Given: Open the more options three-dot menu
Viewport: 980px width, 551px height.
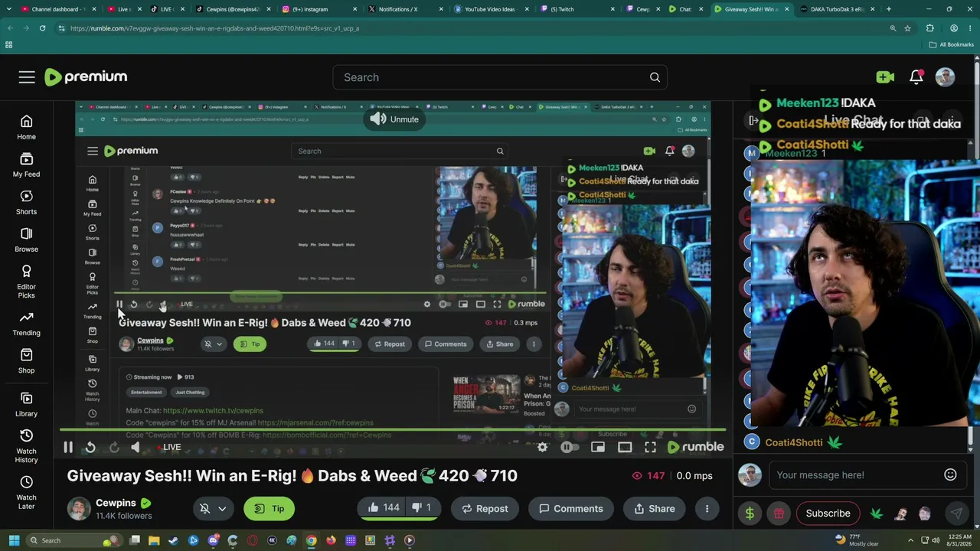Looking at the screenshot, I should [x=707, y=508].
